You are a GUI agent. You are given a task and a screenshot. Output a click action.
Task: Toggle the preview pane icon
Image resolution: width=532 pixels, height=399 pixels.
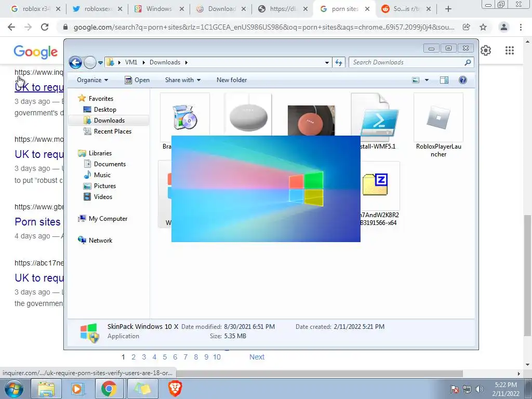tap(444, 80)
